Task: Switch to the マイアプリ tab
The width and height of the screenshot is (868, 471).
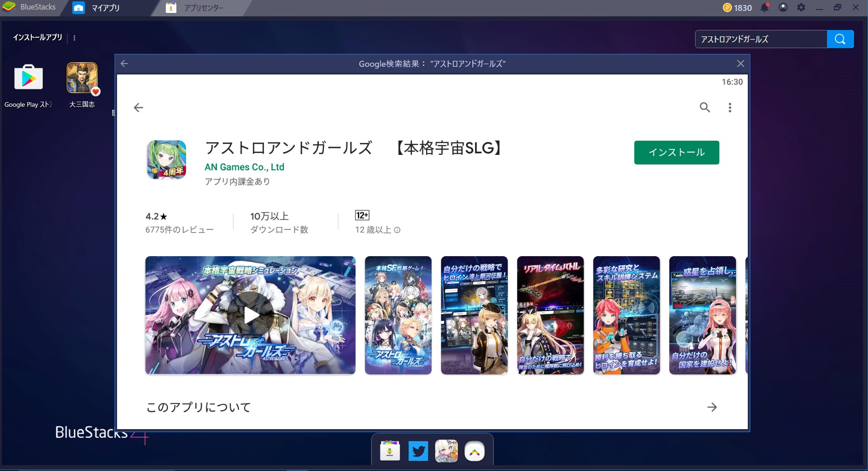Action: [97, 8]
